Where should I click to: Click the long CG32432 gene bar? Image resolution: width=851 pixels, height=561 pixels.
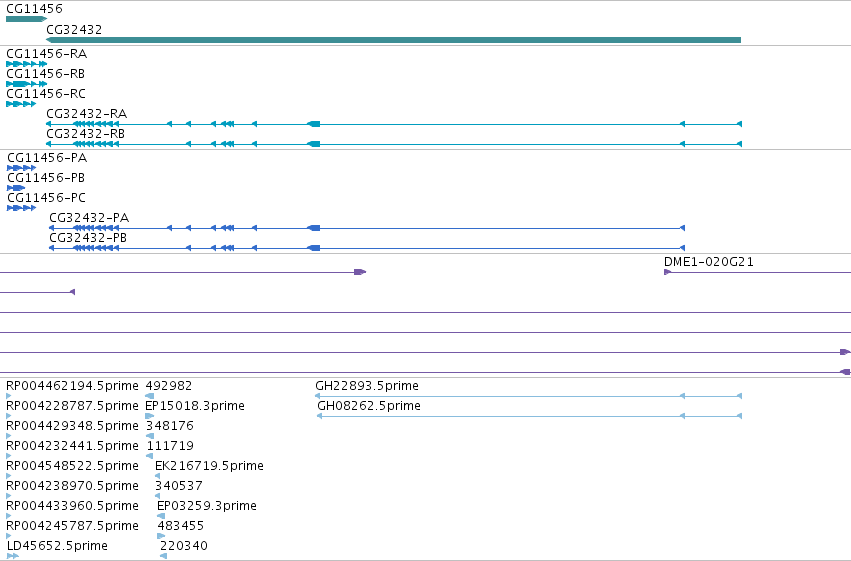point(393,40)
